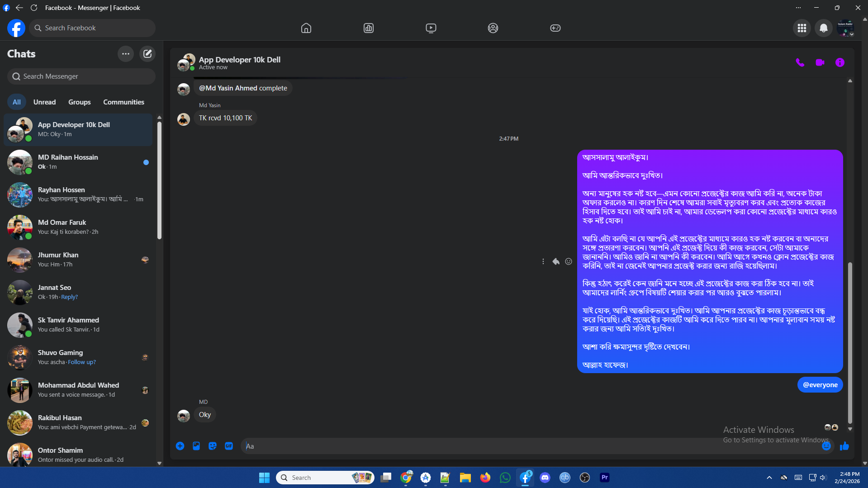Expand account menu from profile picture

(845, 28)
